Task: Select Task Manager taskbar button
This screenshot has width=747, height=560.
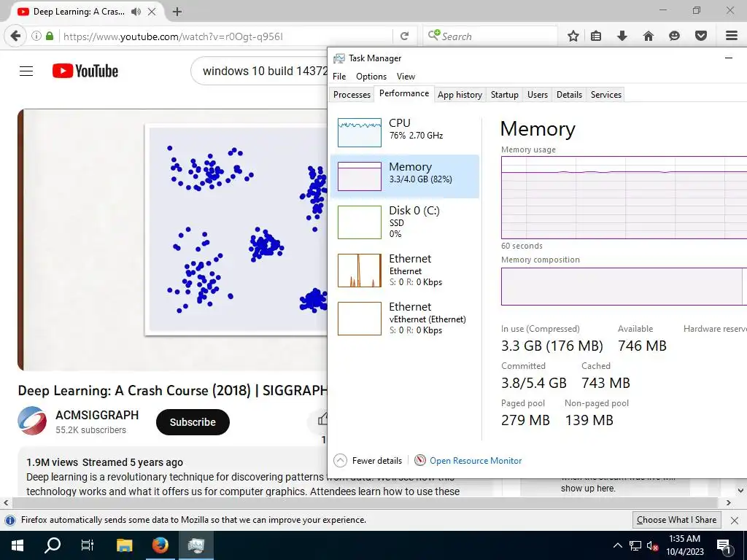Action: tap(196, 545)
